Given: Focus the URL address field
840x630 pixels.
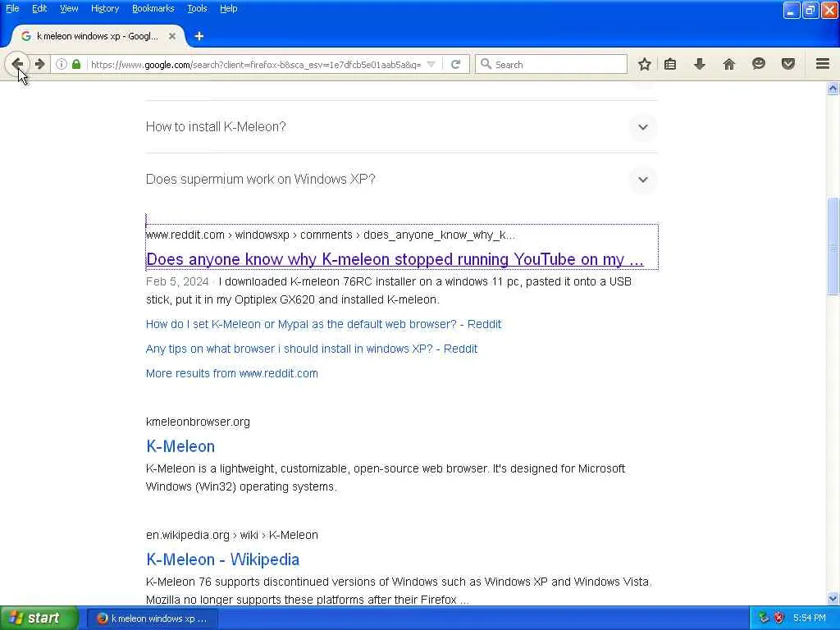Looking at the screenshot, I should [x=256, y=64].
